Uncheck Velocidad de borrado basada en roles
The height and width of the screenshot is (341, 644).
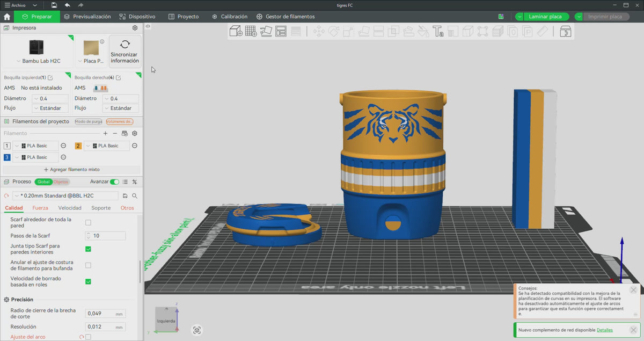point(88,281)
